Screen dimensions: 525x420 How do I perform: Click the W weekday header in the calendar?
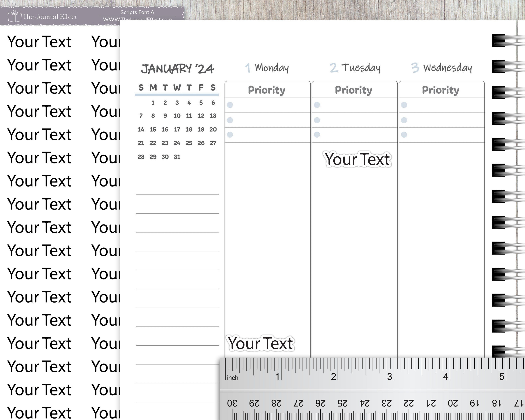pyautogui.click(x=177, y=87)
